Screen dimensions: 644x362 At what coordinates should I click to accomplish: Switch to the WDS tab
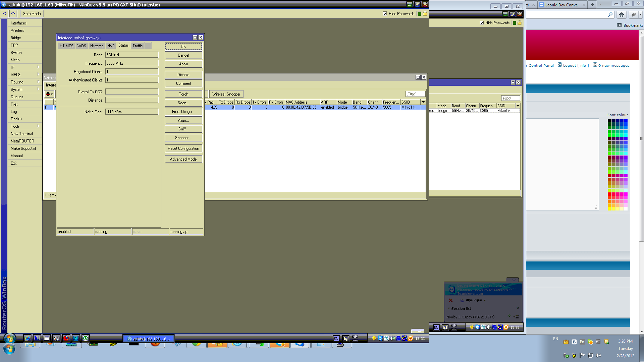[x=82, y=46]
